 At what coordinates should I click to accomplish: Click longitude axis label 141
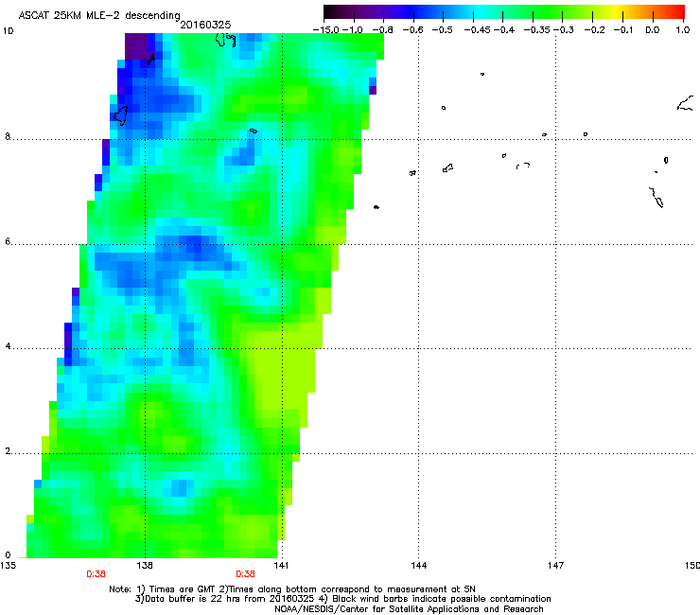(x=281, y=566)
